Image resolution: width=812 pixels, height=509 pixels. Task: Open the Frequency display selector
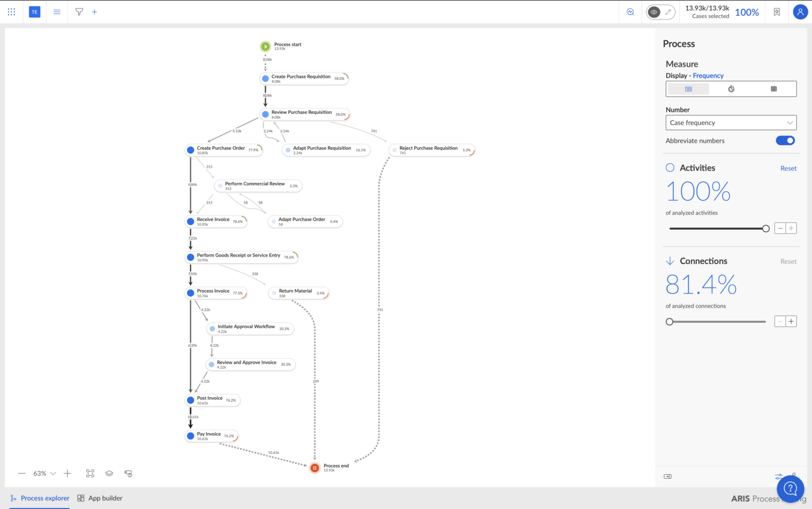coord(708,75)
